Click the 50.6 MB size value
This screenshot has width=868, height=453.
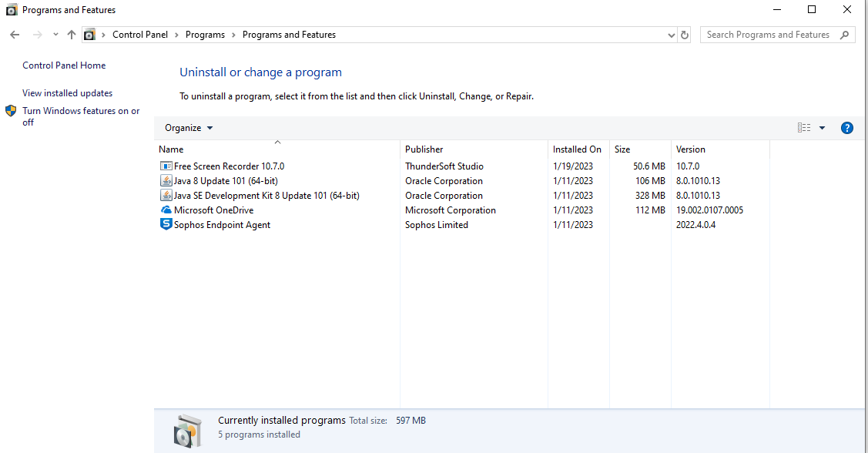point(648,166)
